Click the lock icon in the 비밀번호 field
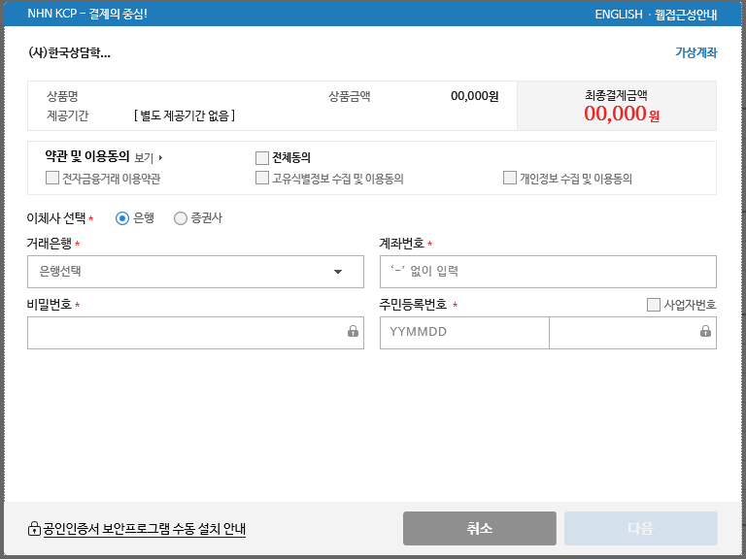746x560 pixels. click(x=353, y=331)
